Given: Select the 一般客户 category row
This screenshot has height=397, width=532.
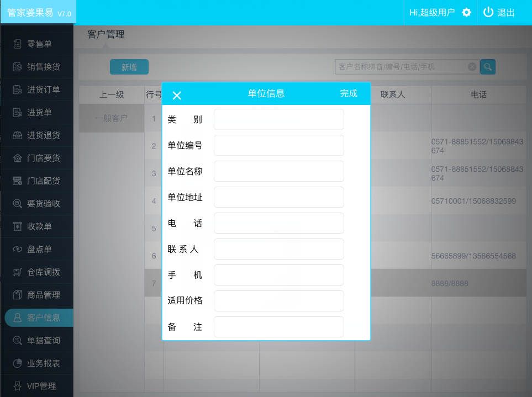Looking at the screenshot, I should [x=112, y=118].
